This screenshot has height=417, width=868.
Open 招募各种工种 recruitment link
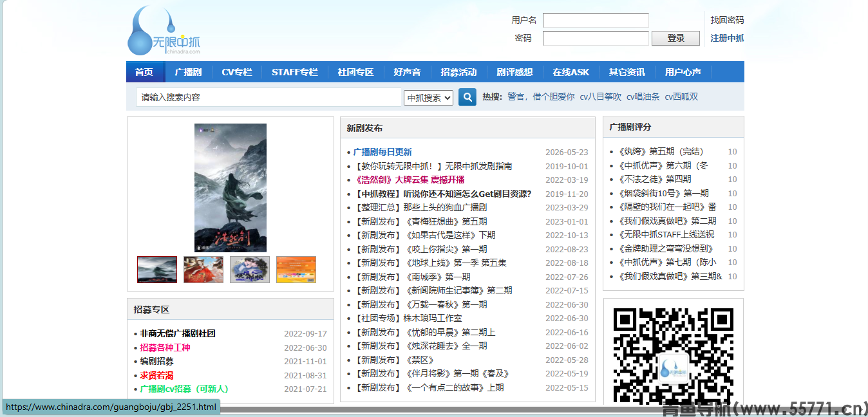(x=165, y=347)
